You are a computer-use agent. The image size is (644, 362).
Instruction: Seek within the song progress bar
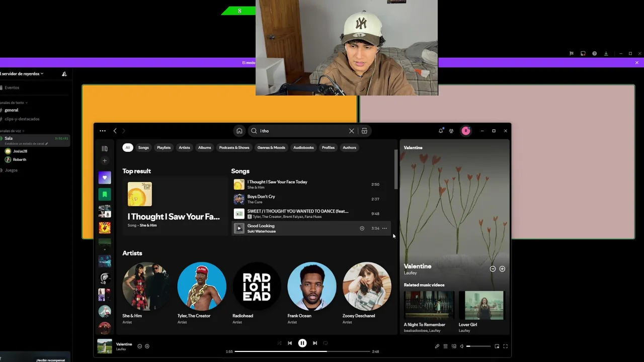click(x=302, y=351)
